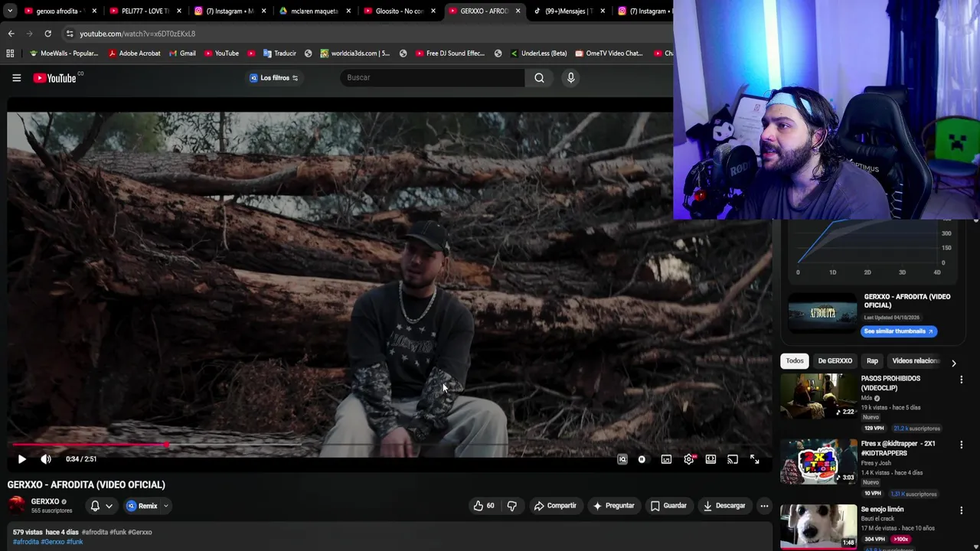Screen dimensions: 980x551
Task: Go to YouTube home via logo
Action: point(55,77)
